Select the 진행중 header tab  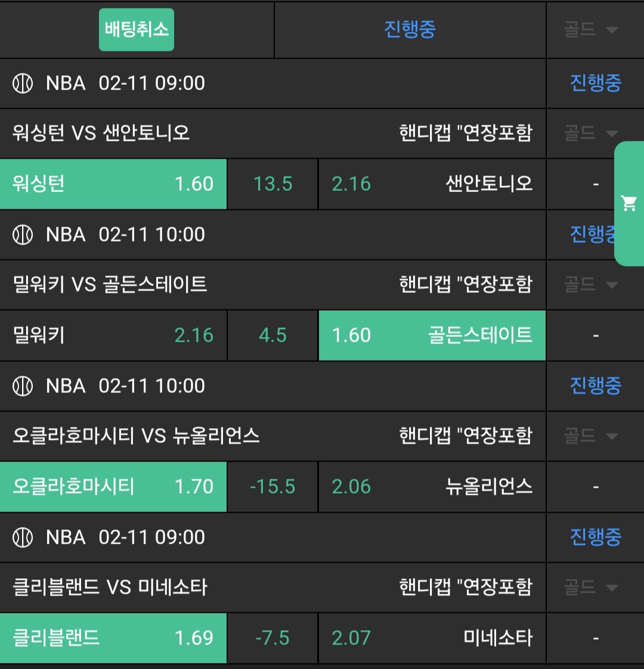[x=410, y=30]
